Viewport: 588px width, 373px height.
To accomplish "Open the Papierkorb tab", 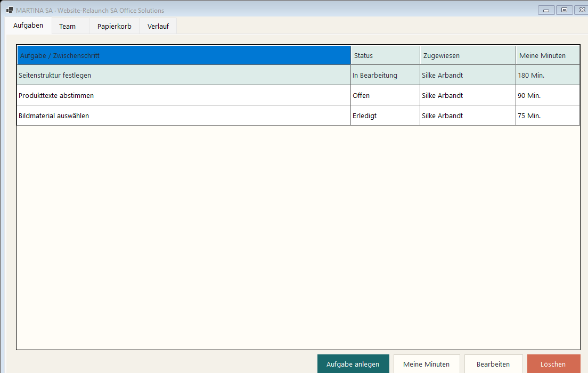I will tap(114, 26).
